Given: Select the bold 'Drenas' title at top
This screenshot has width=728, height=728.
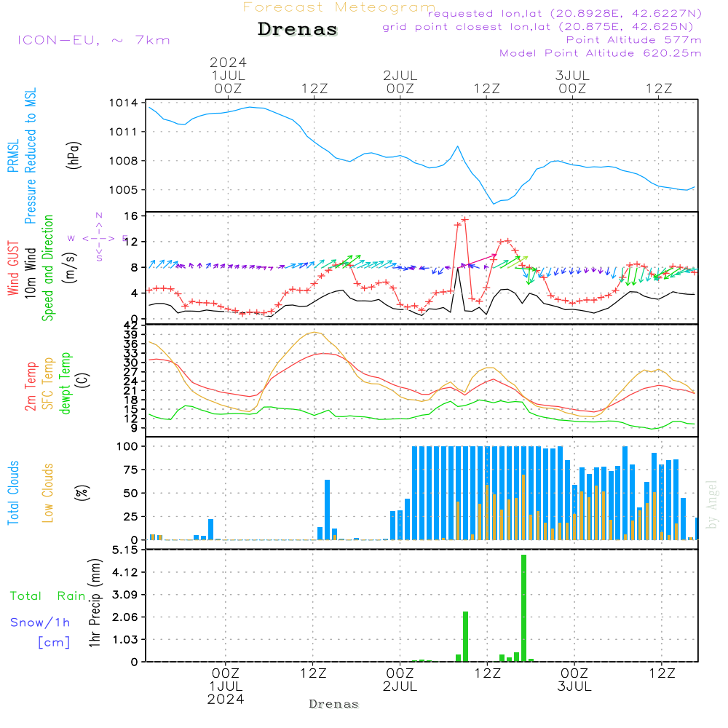Looking at the screenshot, I should tap(298, 29).
